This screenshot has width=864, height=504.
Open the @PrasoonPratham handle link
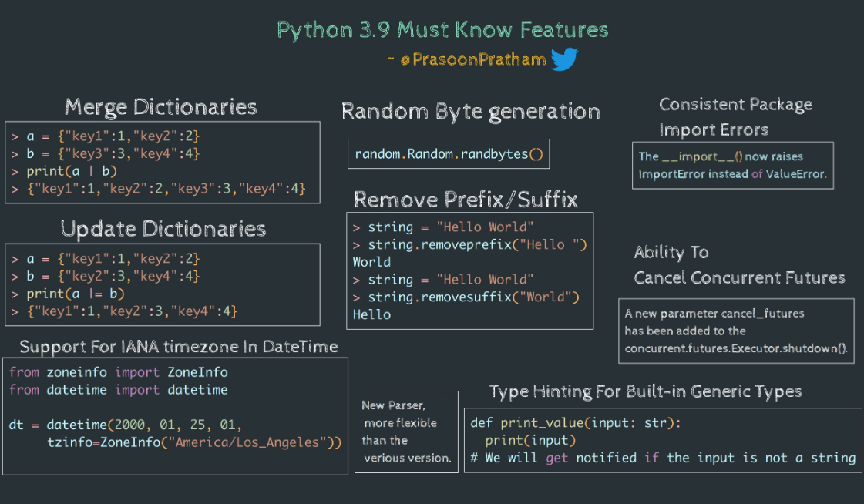pos(472,60)
